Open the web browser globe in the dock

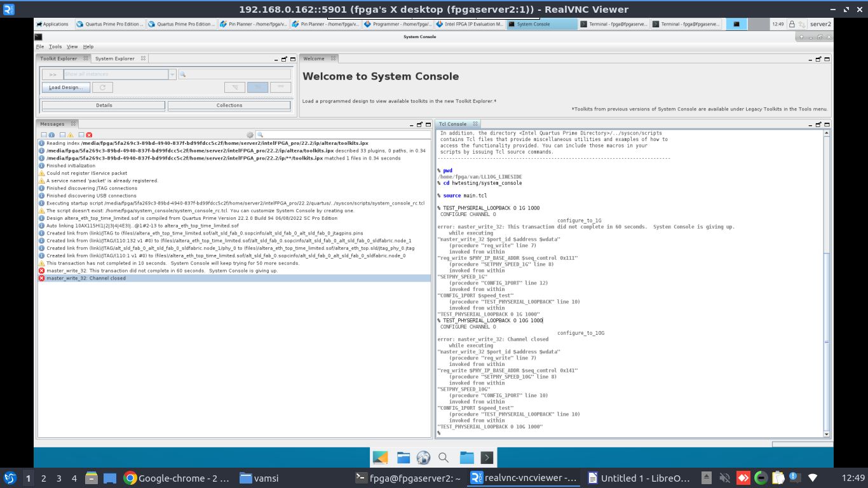coord(423,457)
